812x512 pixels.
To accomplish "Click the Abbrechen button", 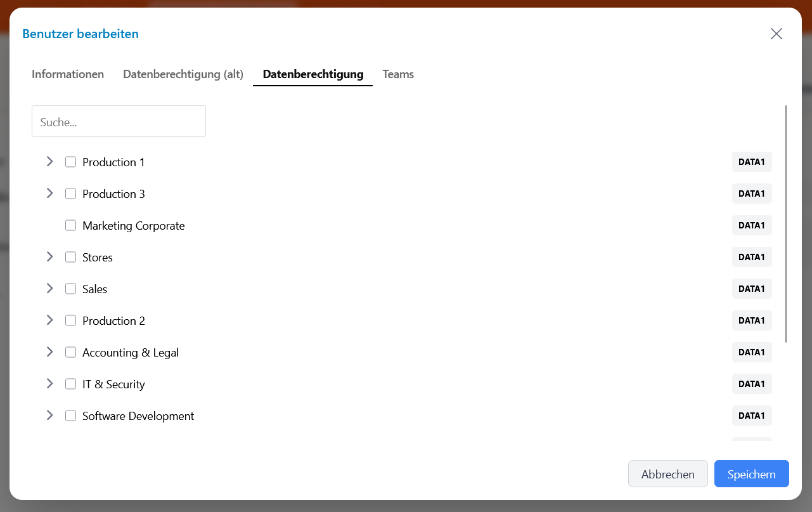I will (x=667, y=474).
